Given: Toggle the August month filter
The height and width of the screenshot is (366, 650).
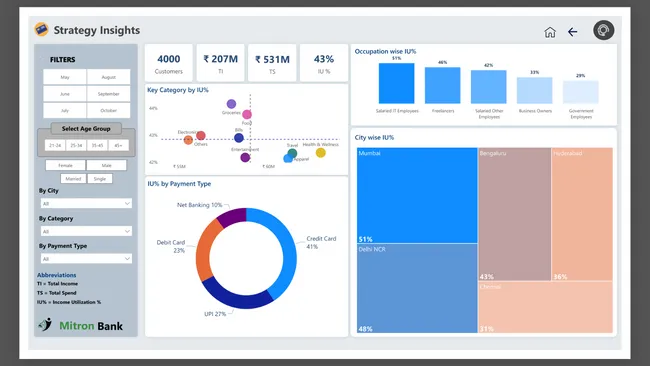Looking at the screenshot, I should [109, 77].
